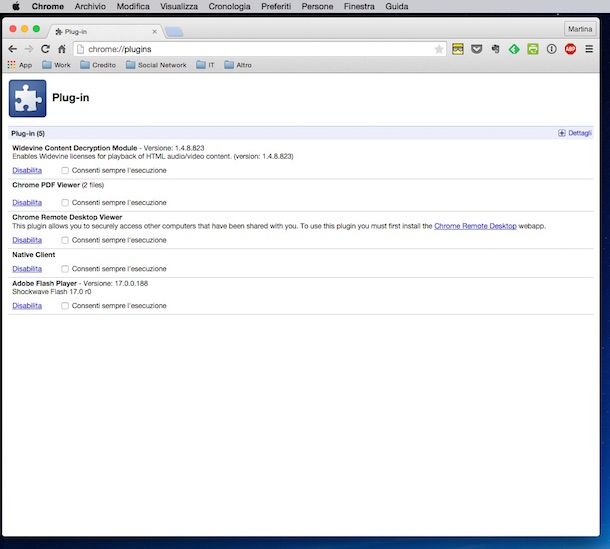Open the new tab button
The width and height of the screenshot is (610, 549).
[x=174, y=32]
